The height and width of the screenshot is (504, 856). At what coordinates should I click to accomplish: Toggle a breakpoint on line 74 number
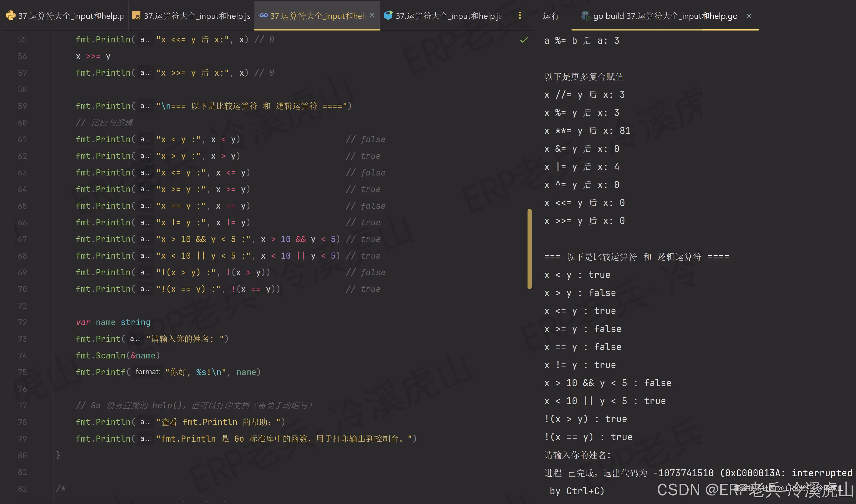[x=22, y=355]
